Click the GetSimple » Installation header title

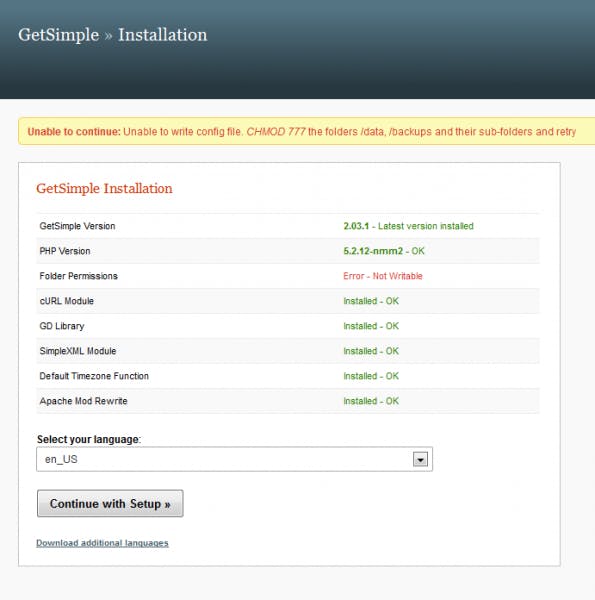[x=112, y=35]
